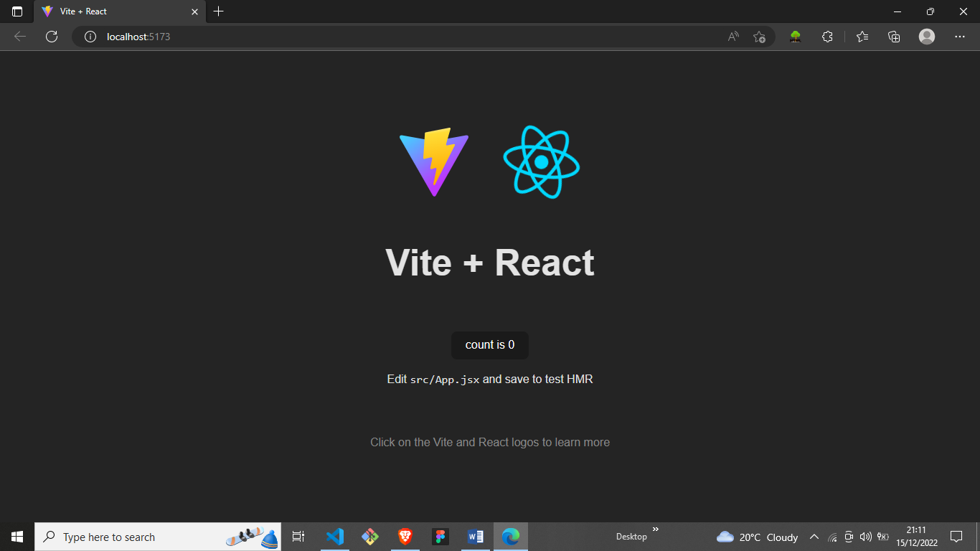Image resolution: width=980 pixels, height=551 pixels.
Task: Open Brave browser from the taskbar
Action: [405, 536]
